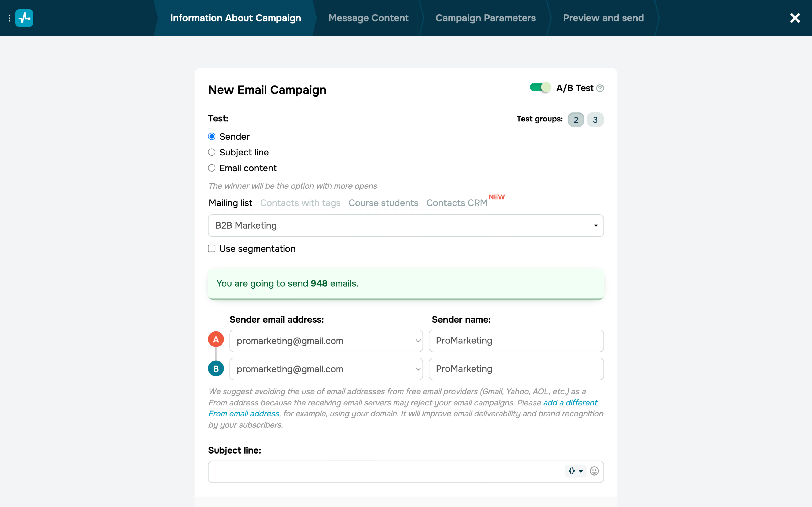This screenshot has height=507, width=812.
Task: Close the campaign wizard with X
Action: [x=795, y=18]
